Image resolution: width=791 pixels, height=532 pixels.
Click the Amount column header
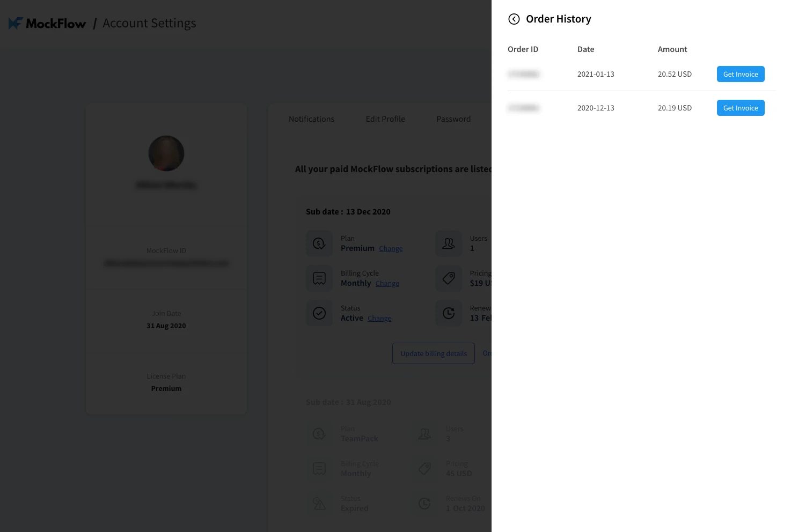(x=672, y=49)
